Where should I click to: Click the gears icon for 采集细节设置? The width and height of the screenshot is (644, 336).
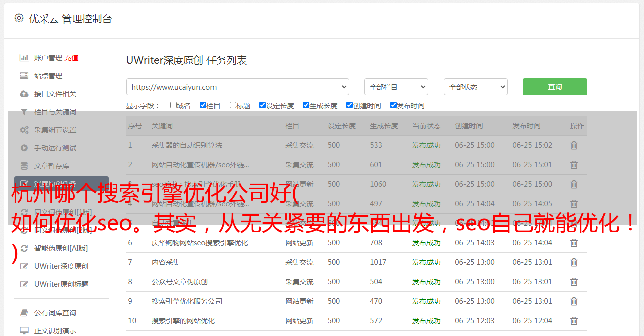[24, 130]
